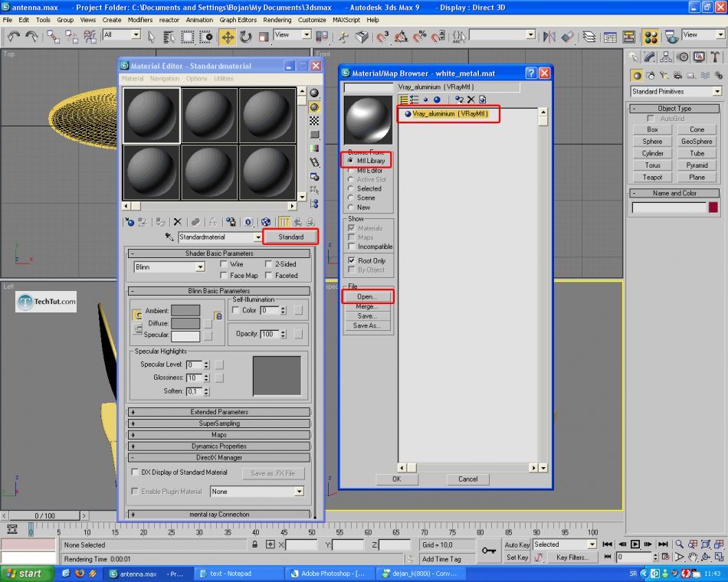Click the Specular color swatch
The width and height of the screenshot is (728, 582).
pos(185,335)
